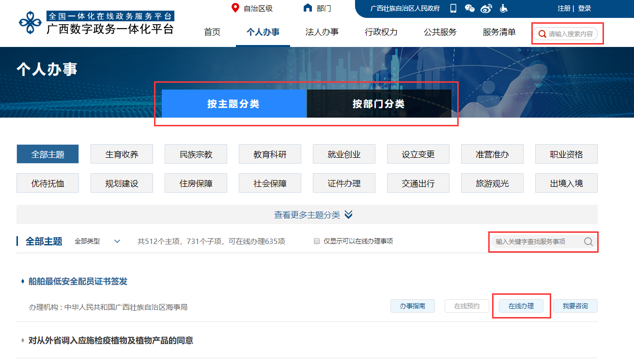Focus the 输入关键字查找服务事项 field
Image resolution: width=634 pixels, height=364 pixels.
pyautogui.click(x=537, y=242)
